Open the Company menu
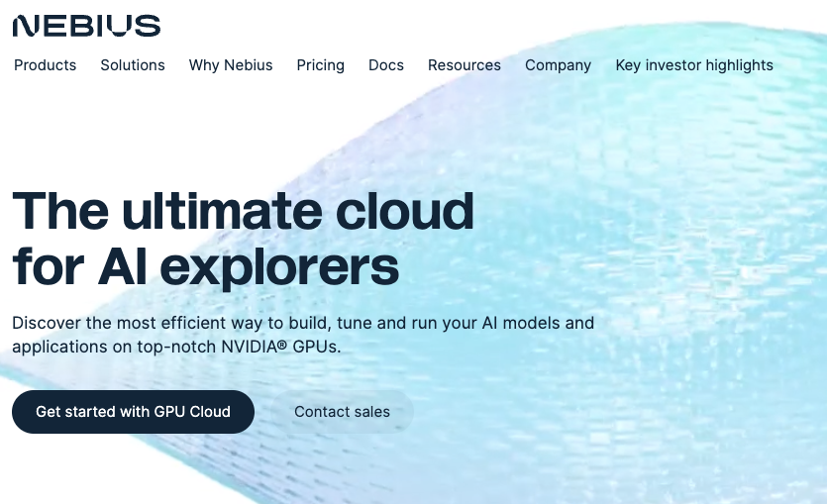This screenshot has height=504, width=827. (x=558, y=64)
